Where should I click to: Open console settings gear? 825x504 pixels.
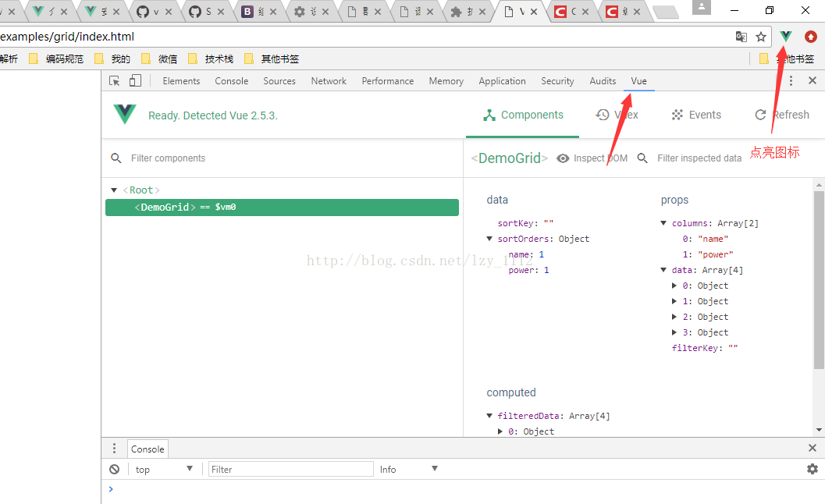point(813,469)
